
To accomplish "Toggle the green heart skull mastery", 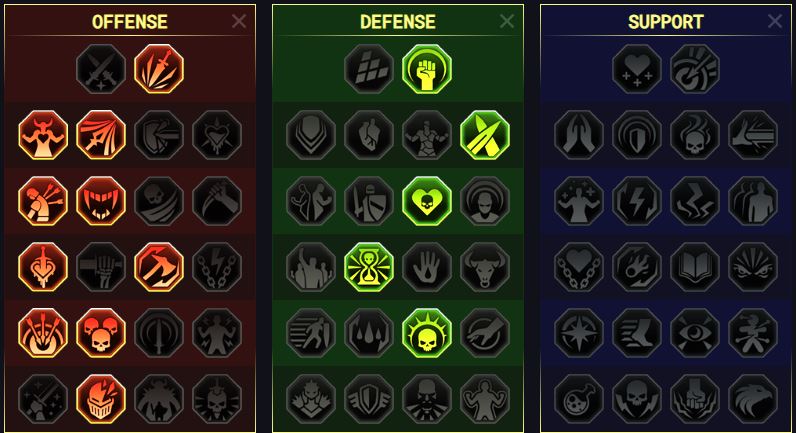I will 427,201.
